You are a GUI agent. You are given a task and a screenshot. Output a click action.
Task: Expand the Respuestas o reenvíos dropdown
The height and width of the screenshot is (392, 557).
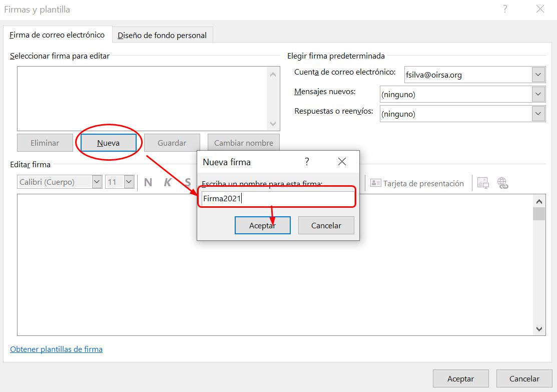(538, 114)
